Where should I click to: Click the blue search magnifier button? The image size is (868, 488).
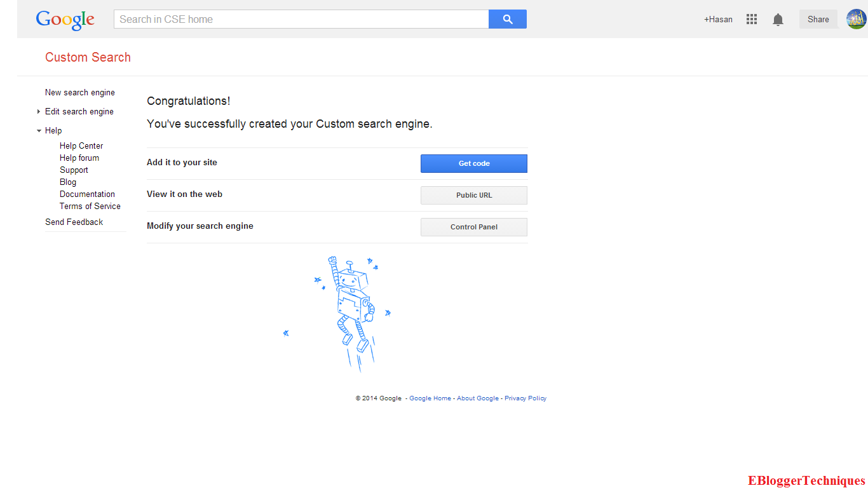click(507, 19)
